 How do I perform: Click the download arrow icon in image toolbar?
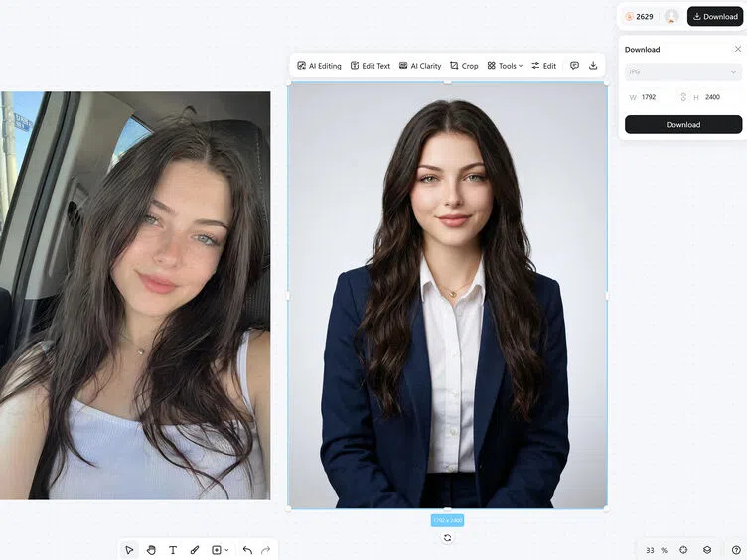click(593, 66)
